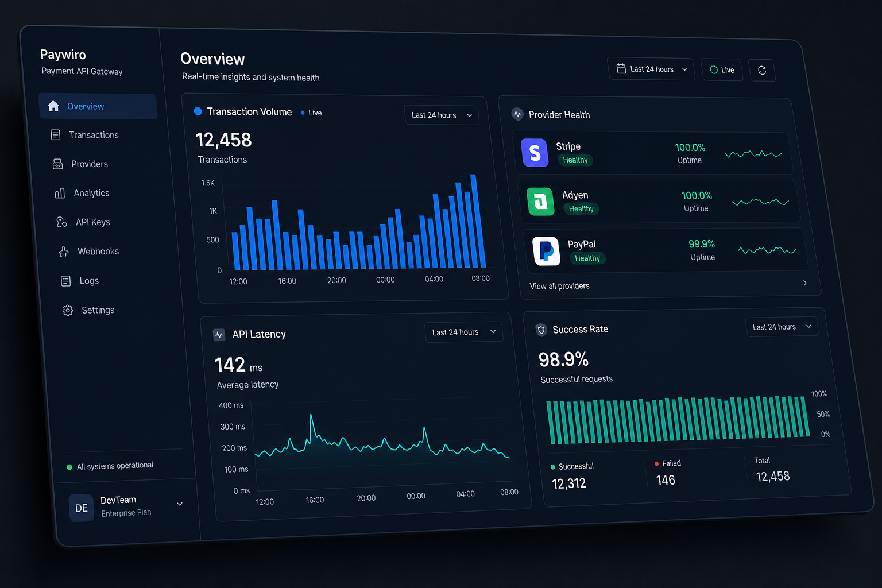Click the 98.9% success value
This screenshot has height=588, width=882.
click(x=563, y=359)
